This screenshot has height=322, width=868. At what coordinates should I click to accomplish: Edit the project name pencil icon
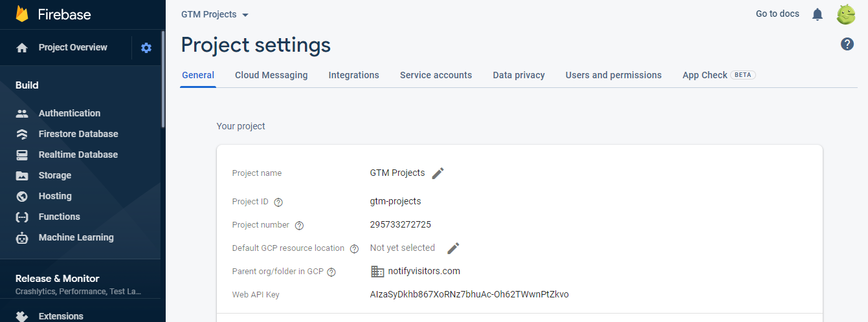pos(438,173)
